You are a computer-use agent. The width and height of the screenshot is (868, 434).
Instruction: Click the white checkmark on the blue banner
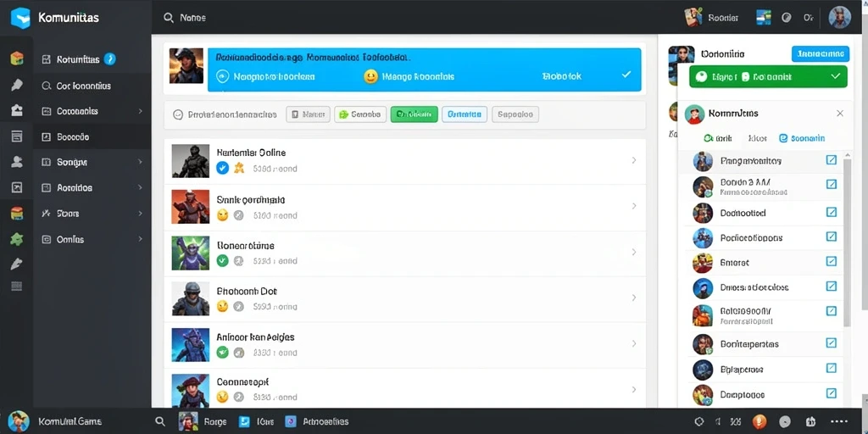(x=626, y=75)
